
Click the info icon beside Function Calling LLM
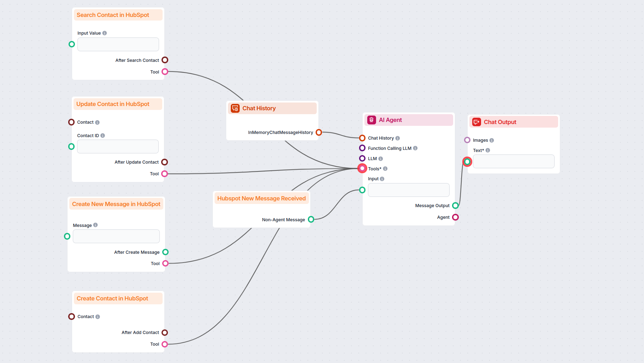tap(415, 148)
